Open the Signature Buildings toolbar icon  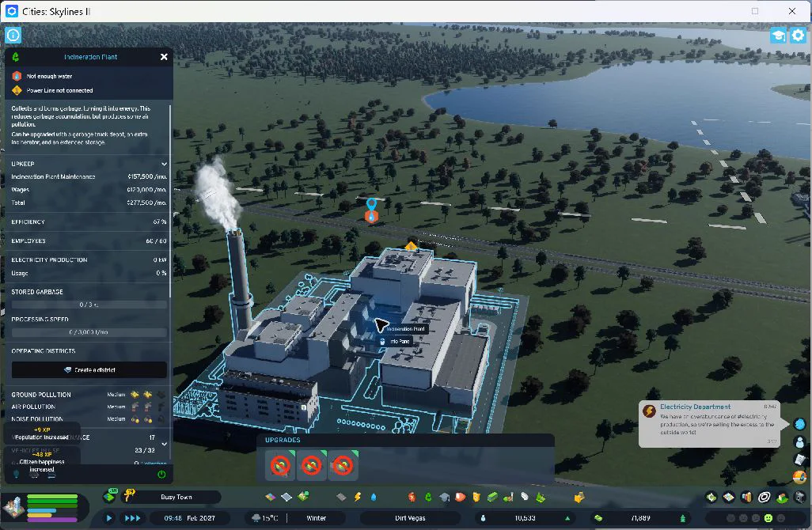tap(303, 497)
